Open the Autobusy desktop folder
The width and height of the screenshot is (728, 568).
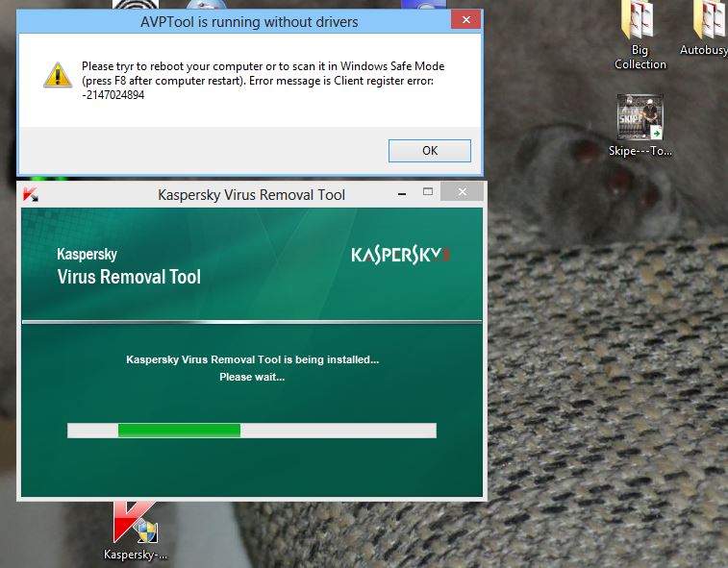[x=706, y=29]
